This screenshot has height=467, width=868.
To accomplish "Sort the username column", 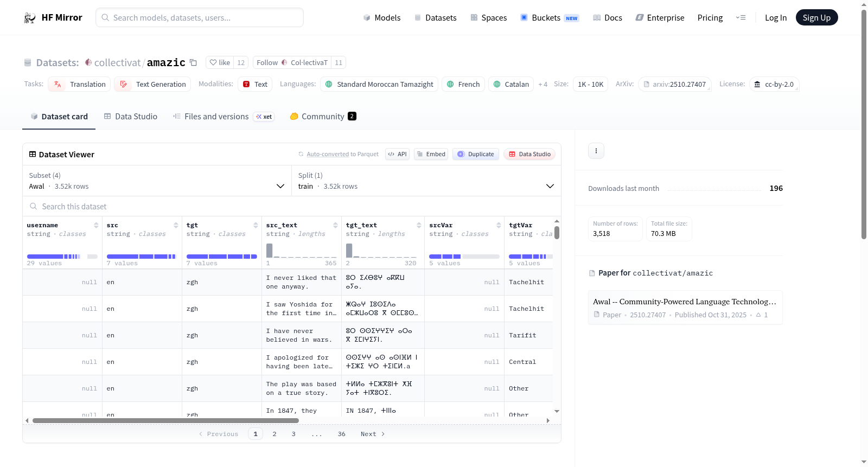I will (x=96, y=225).
